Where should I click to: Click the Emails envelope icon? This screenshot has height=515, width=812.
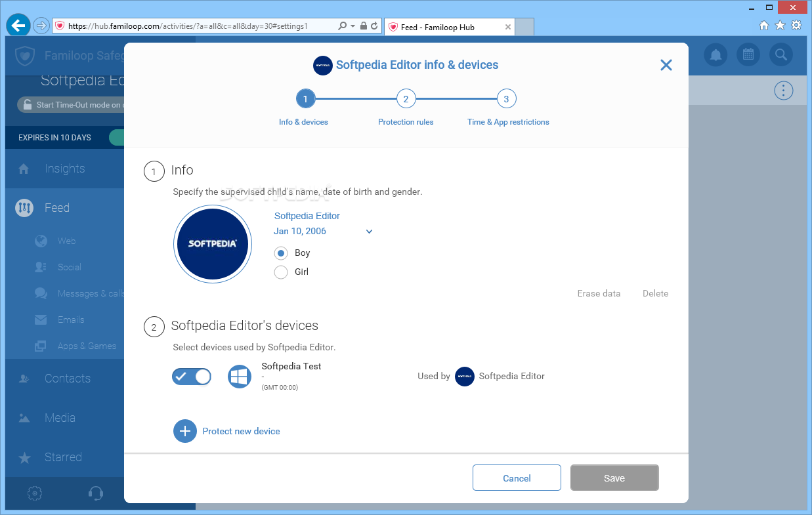pos(41,320)
